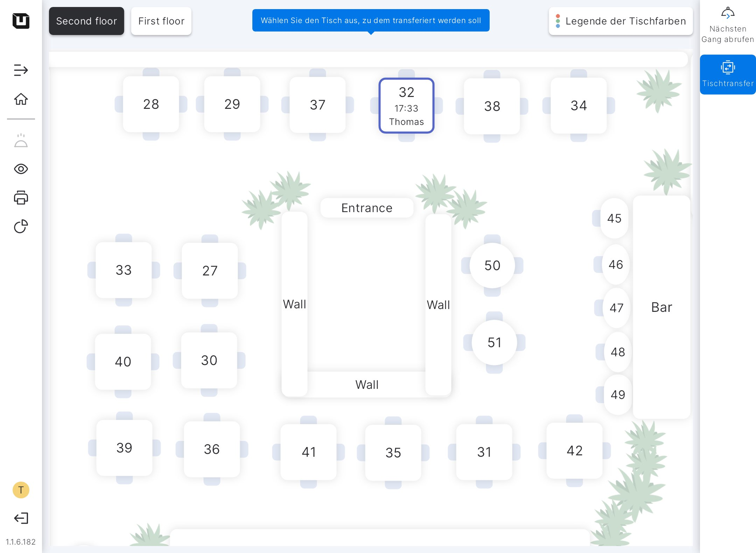Click the logout arrow icon
This screenshot has width=756, height=553.
pos(21,518)
